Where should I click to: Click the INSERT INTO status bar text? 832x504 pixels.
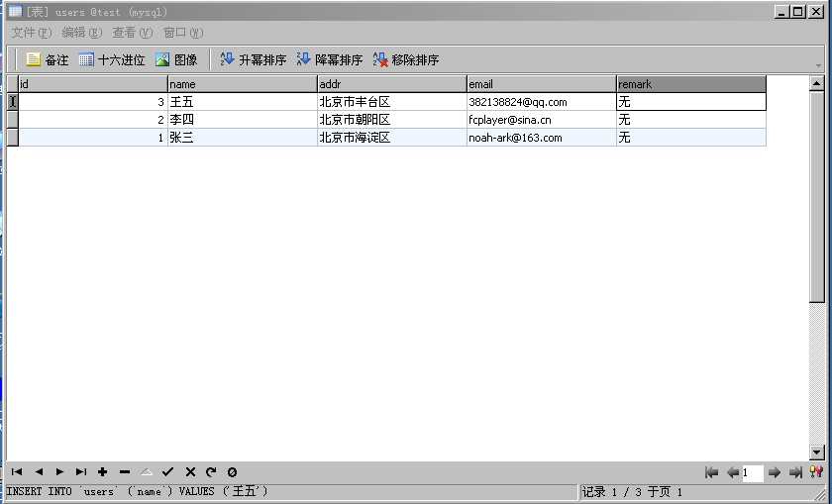click(137, 492)
